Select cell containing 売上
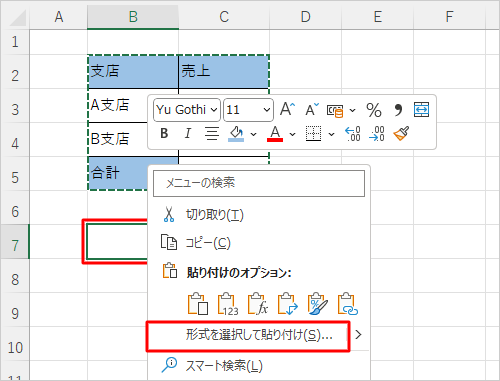The height and width of the screenshot is (381, 500). [x=224, y=72]
